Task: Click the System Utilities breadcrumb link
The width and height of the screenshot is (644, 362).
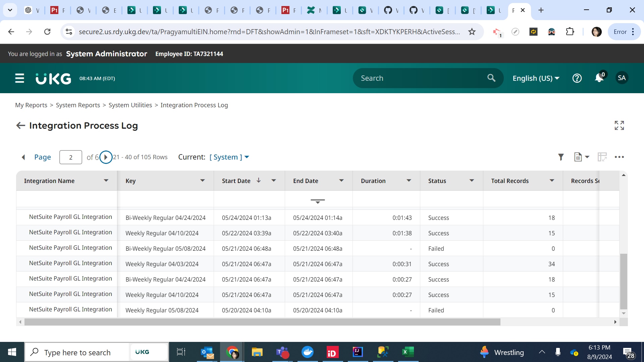Action: 130,105
